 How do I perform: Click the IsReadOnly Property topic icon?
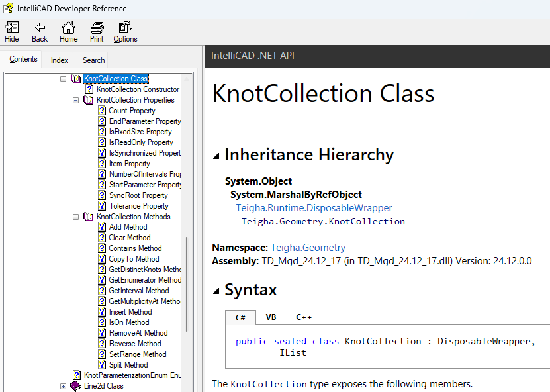[102, 142]
